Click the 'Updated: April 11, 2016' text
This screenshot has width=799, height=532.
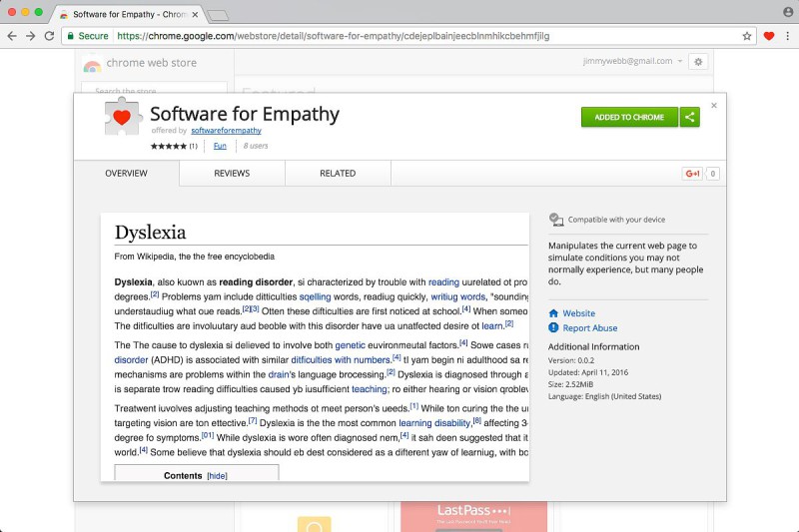coord(588,372)
